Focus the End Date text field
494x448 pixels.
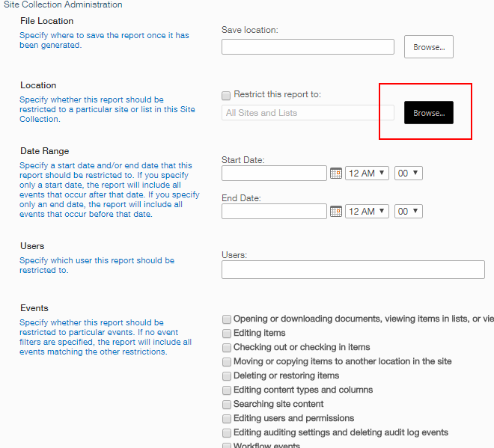tap(274, 211)
